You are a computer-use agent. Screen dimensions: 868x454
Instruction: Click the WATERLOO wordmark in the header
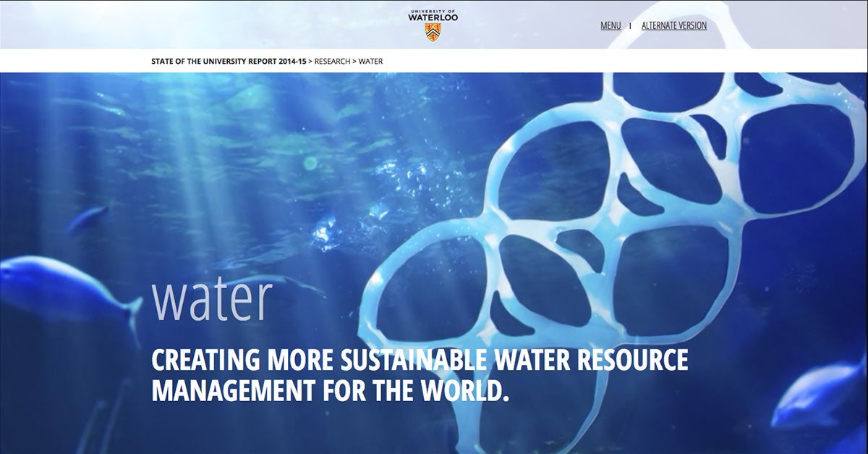(433, 19)
